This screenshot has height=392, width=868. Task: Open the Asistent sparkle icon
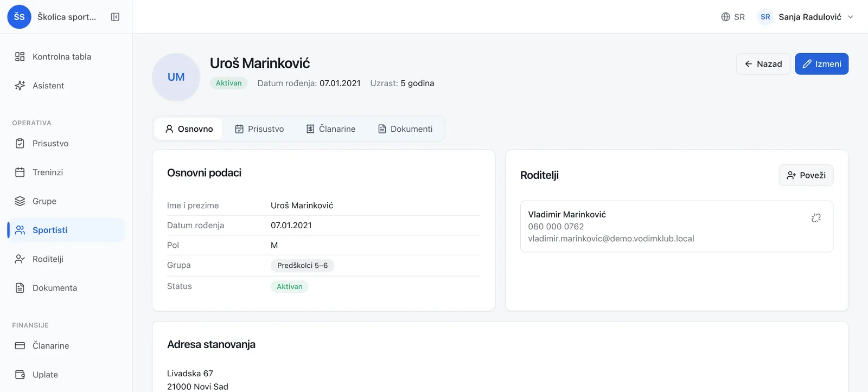click(x=20, y=86)
